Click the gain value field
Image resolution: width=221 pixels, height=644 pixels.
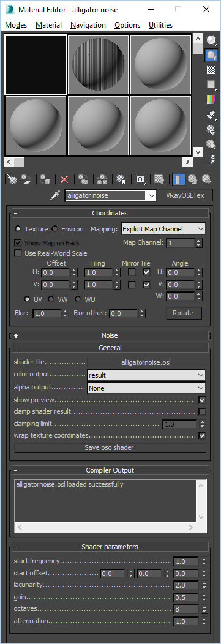point(185,597)
